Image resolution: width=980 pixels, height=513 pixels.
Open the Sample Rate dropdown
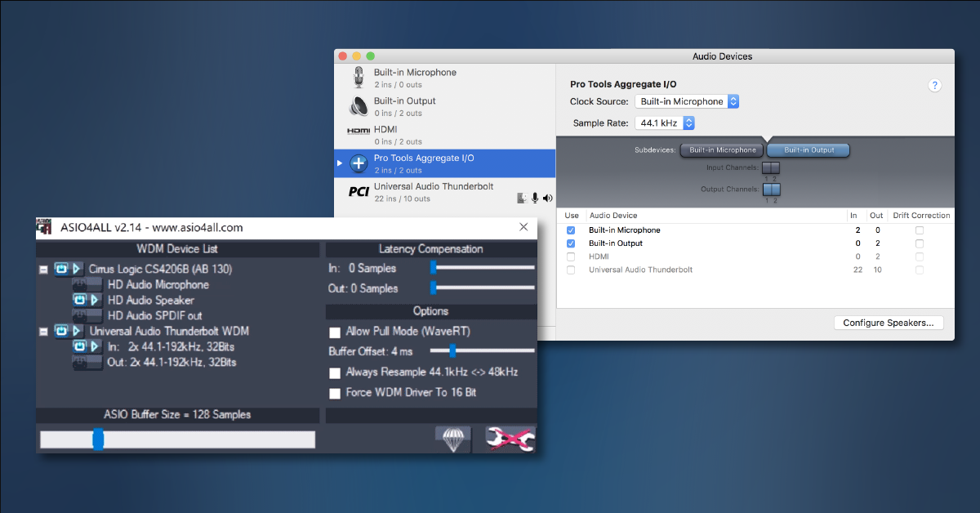(665, 123)
